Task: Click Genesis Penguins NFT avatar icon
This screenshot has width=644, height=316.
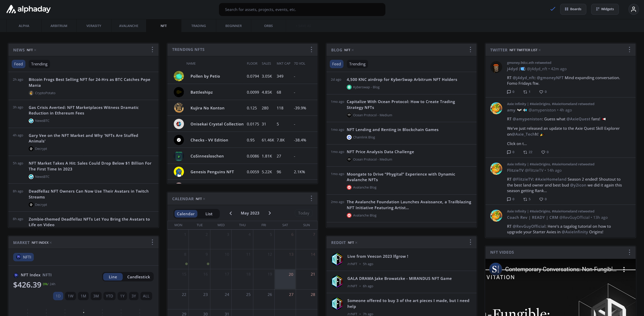Action: [179, 172]
